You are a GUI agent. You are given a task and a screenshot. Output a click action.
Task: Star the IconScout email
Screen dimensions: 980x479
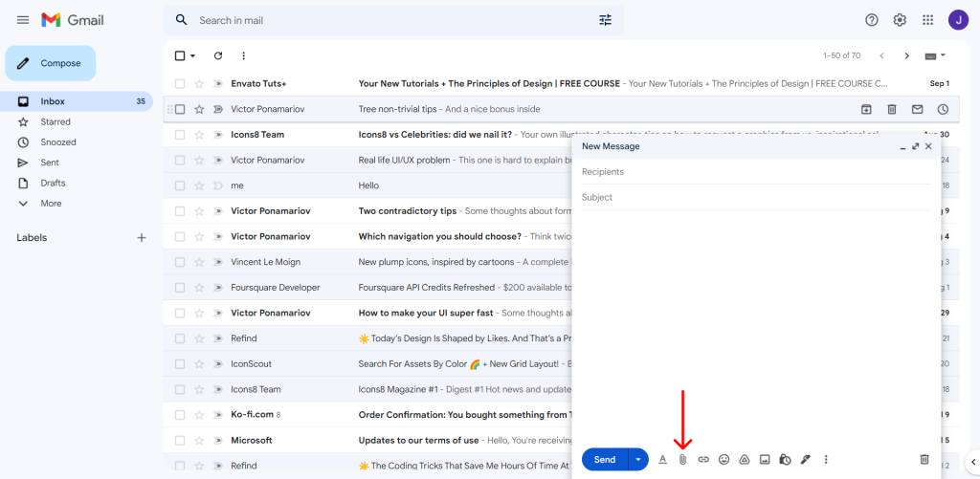click(199, 363)
